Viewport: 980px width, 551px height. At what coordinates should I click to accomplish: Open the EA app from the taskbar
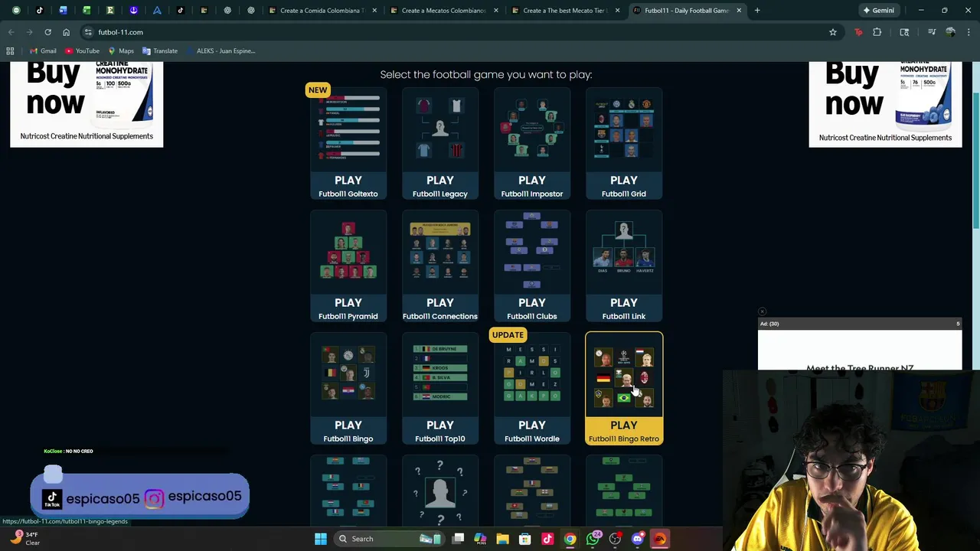659,539
